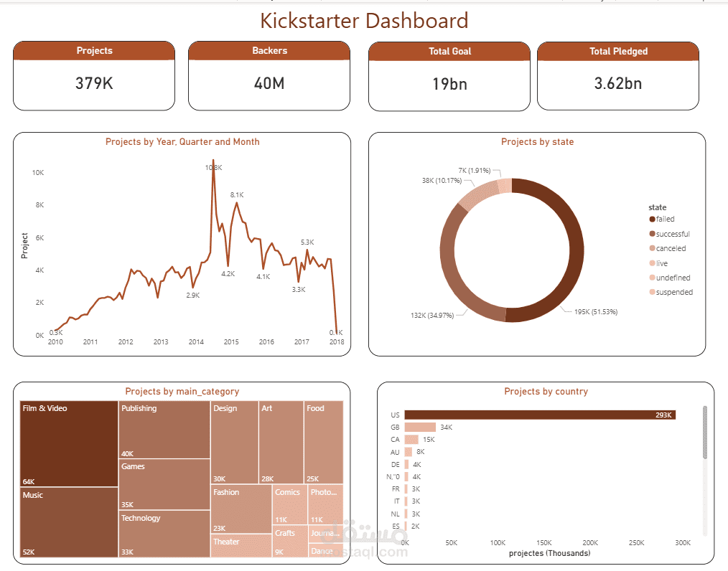The width and height of the screenshot is (728, 571).
Task: Click the Kickstarter Dashboard heading
Action: point(364,21)
